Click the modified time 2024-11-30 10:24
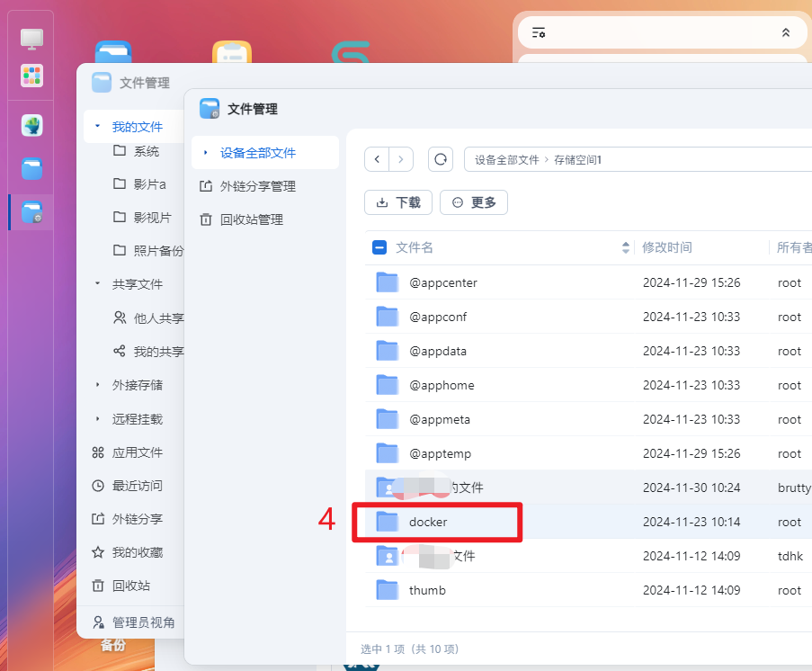The width and height of the screenshot is (812, 671). pyautogui.click(x=692, y=488)
